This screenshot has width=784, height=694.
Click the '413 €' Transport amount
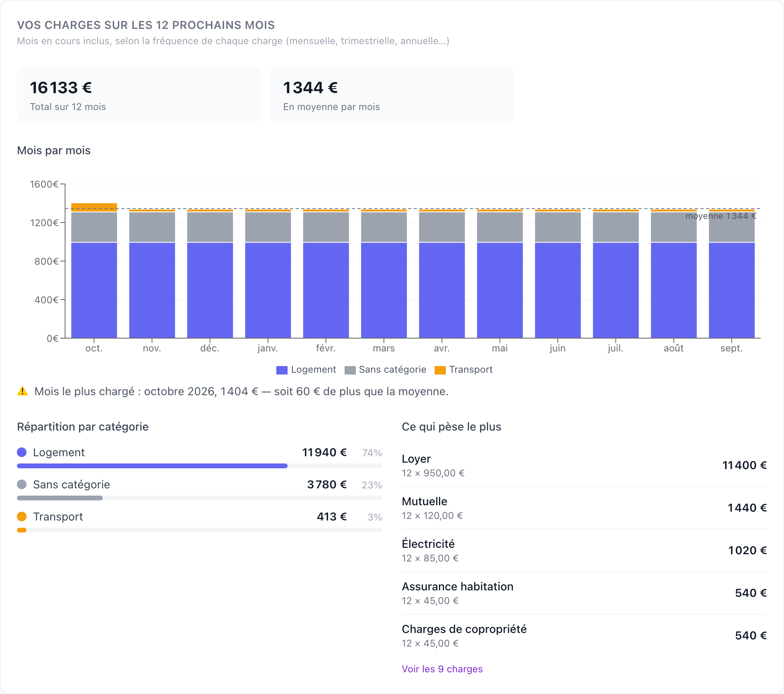click(332, 516)
